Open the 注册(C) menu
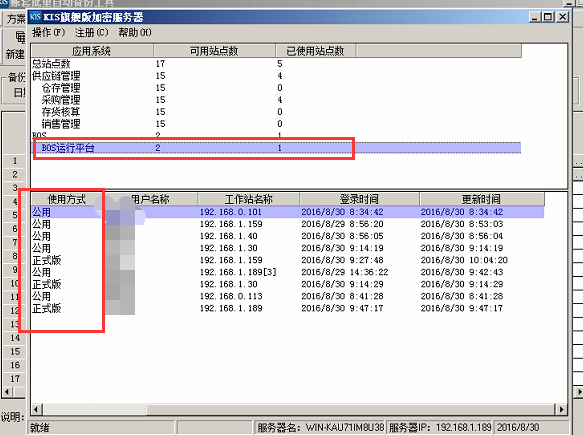Viewport: 583px width, 435px height. pos(91,33)
